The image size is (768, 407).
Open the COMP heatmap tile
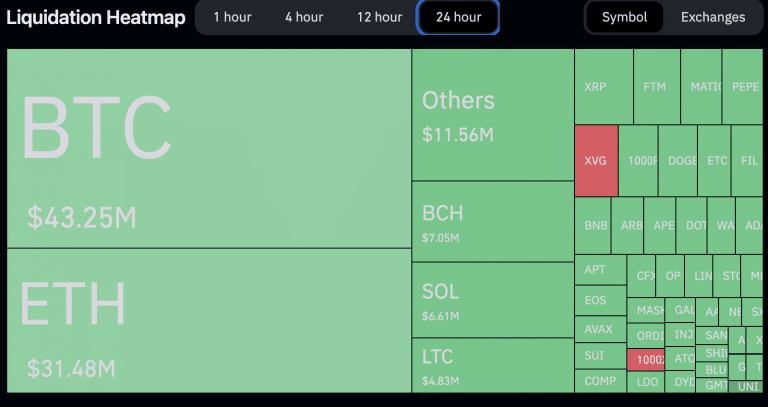pyautogui.click(x=599, y=381)
